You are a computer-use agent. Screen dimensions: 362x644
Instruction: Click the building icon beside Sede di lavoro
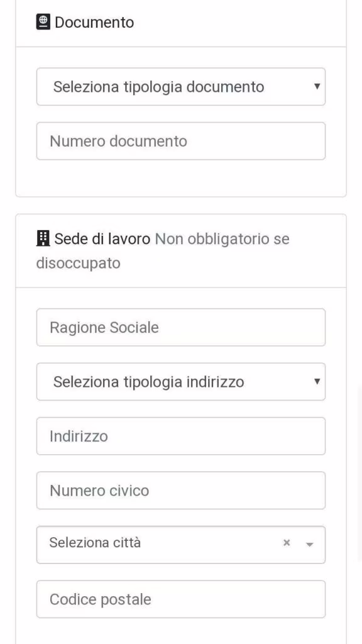coord(43,238)
